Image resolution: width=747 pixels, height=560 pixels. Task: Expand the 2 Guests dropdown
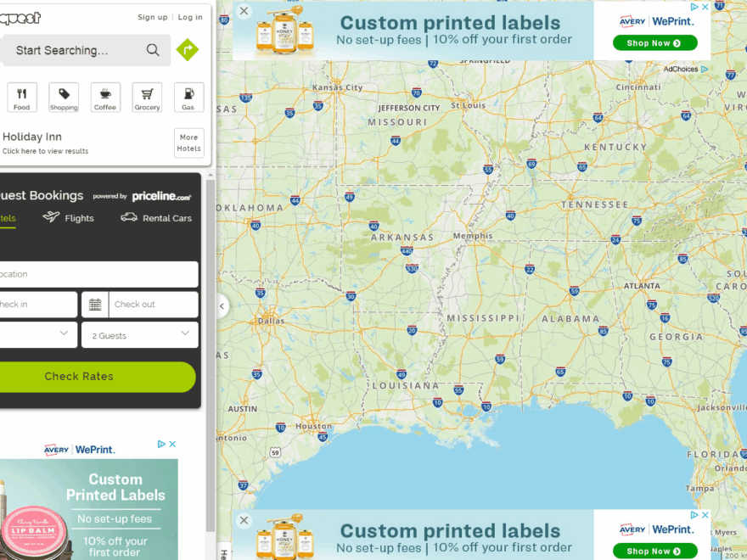point(140,335)
